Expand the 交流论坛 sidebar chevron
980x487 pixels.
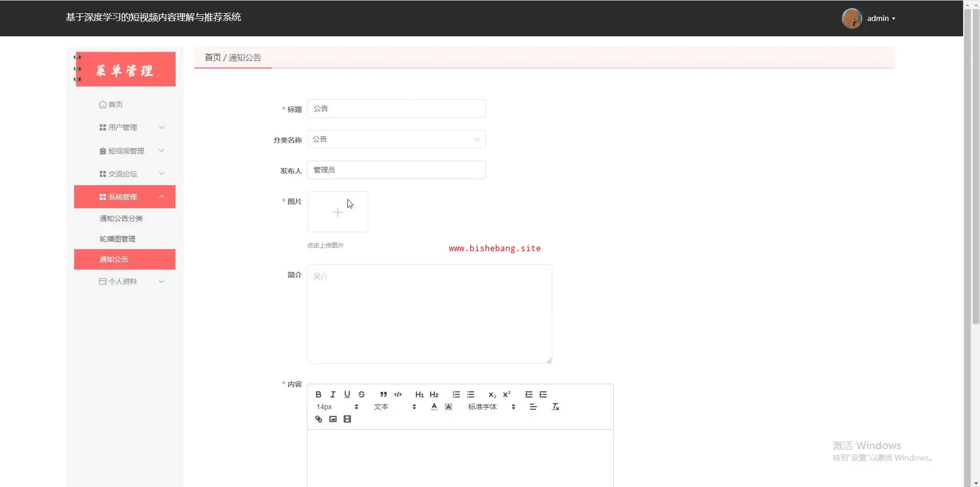click(162, 174)
